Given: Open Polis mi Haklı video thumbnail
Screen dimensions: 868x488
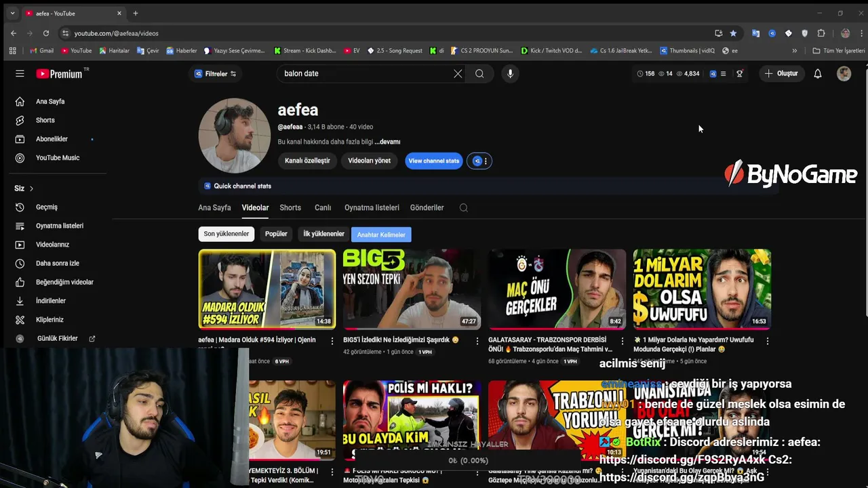Looking at the screenshot, I should point(412,420).
